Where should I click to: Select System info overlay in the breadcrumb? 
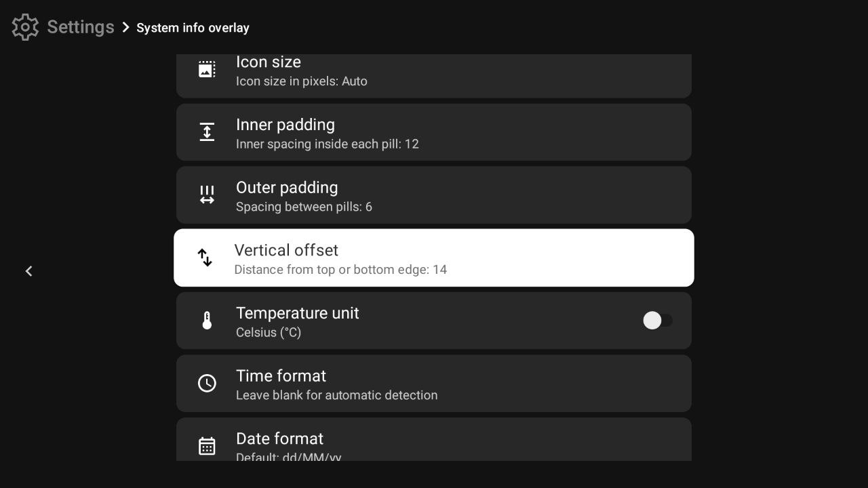coord(193,27)
